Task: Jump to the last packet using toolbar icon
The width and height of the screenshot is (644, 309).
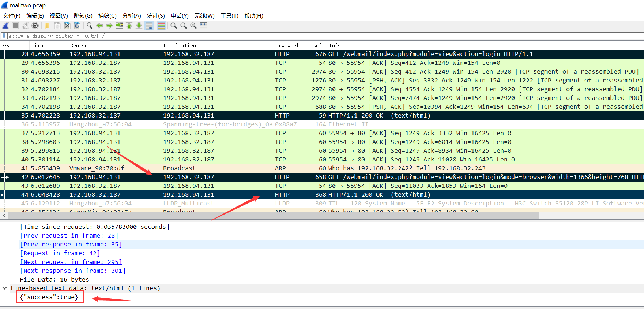Action: tap(139, 26)
